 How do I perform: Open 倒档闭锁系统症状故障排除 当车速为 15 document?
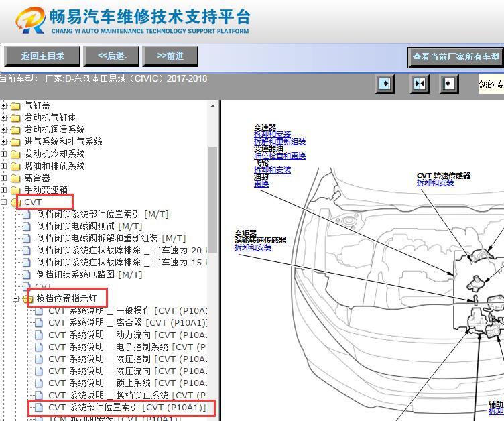[x=122, y=262]
